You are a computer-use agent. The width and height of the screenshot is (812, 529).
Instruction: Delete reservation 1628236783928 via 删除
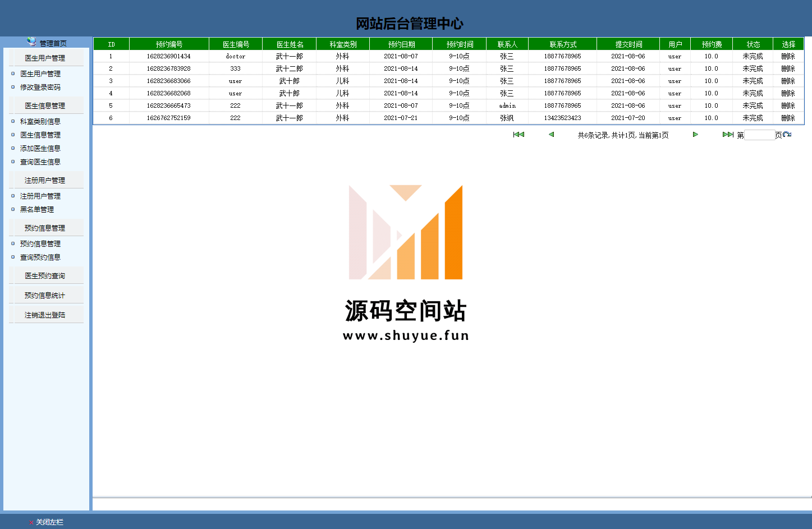(788, 68)
